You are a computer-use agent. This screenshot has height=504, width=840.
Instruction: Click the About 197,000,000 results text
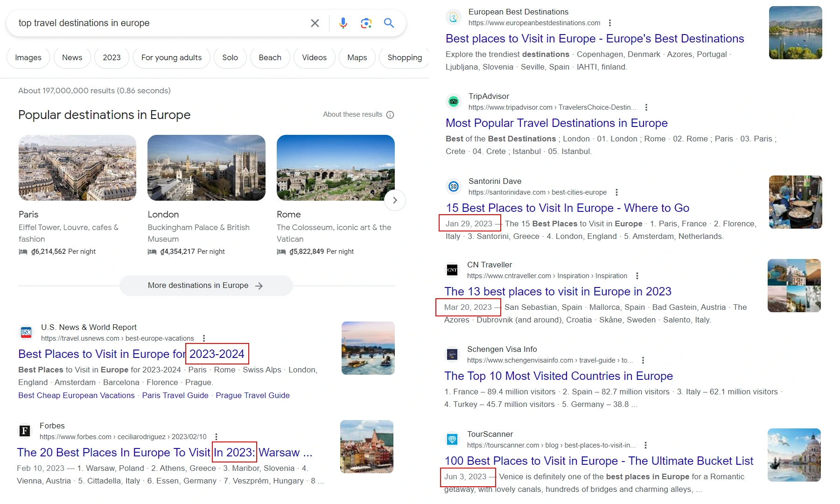click(x=94, y=91)
